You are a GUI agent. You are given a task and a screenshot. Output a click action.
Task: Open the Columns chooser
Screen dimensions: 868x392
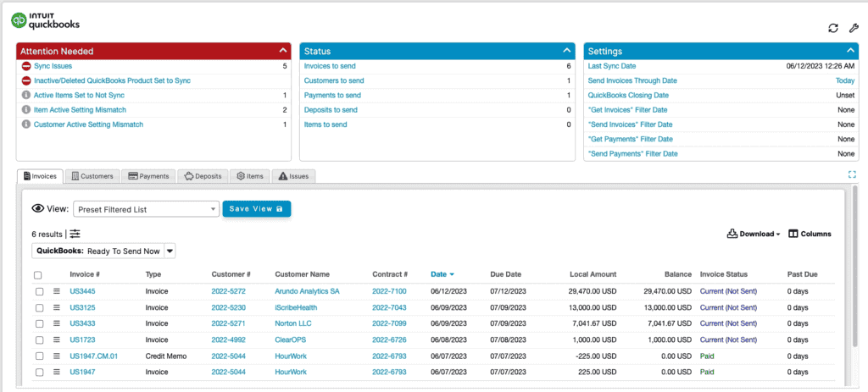click(810, 234)
